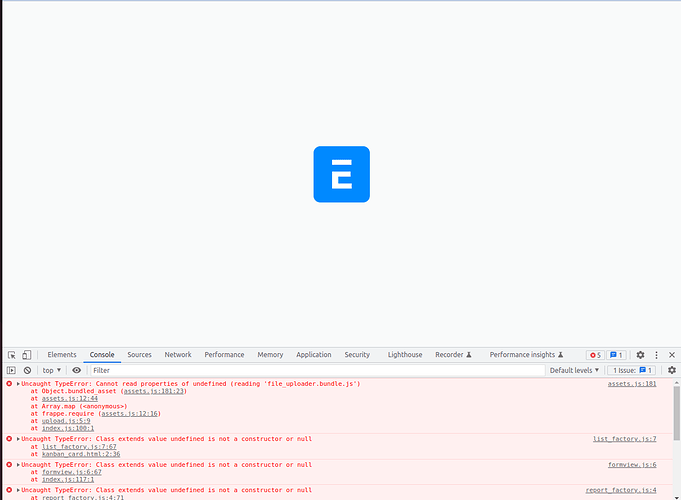681x500 pixels.
Task: Go to the Network tab
Action: [x=178, y=355]
